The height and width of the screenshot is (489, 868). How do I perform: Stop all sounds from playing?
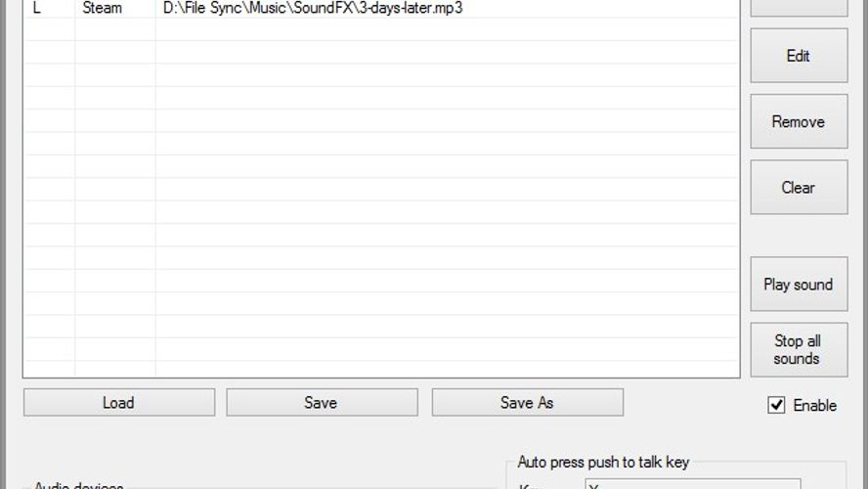coord(799,349)
